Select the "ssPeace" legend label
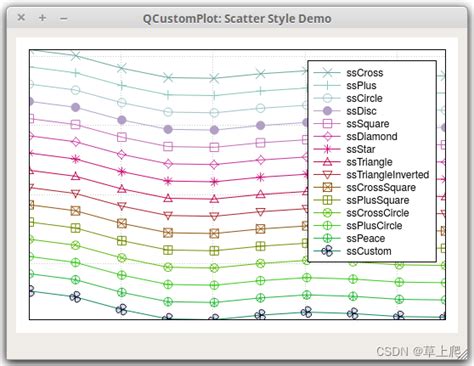 pyautogui.click(x=366, y=238)
